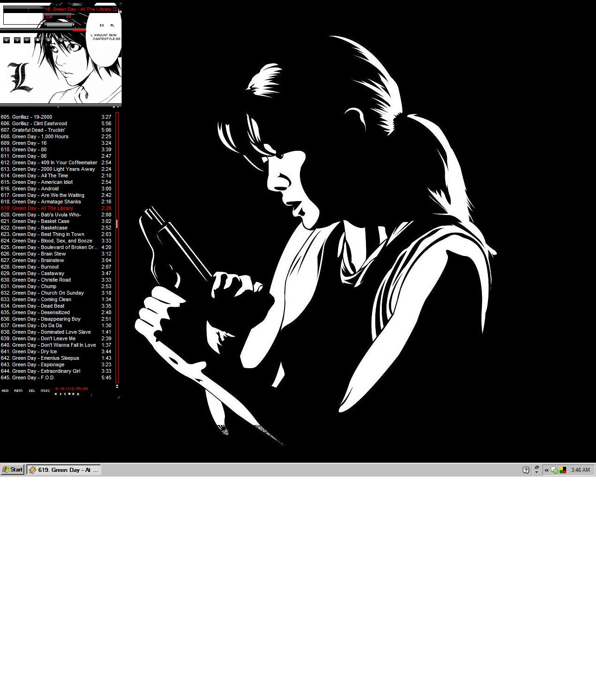Select highlighted track 619 At The Library
This screenshot has width=596, height=700.
pyautogui.click(x=56, y=209)
